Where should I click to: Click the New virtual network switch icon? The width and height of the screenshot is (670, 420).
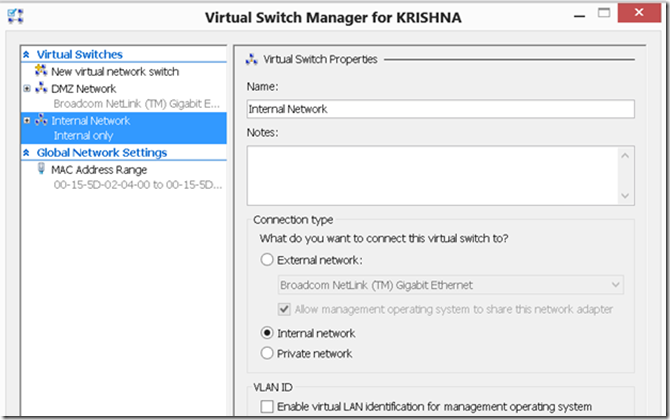coord(41,70)
